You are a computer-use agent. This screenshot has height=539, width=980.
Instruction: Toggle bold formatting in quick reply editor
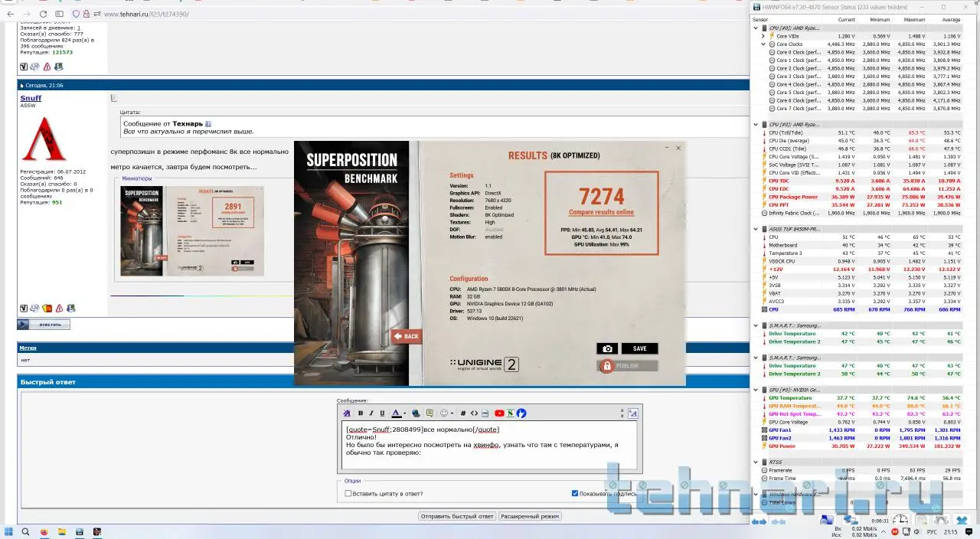361,413
